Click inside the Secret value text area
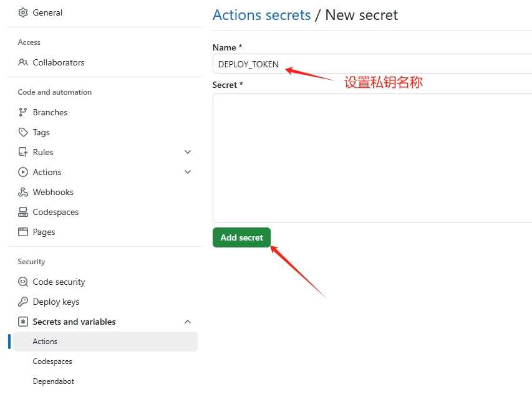The height and width of the screenshot is (397, 532). (372, 158)
